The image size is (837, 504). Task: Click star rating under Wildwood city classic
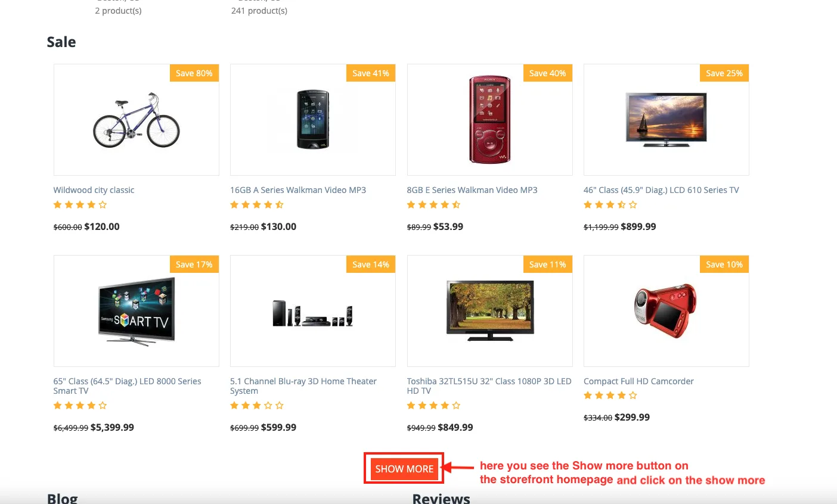[80, 205]
